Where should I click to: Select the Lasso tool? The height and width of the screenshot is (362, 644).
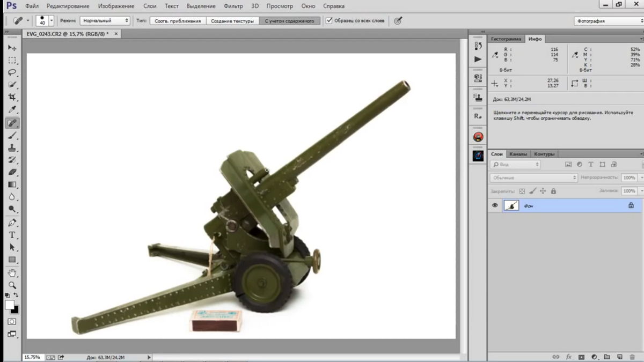coord(12,72)
